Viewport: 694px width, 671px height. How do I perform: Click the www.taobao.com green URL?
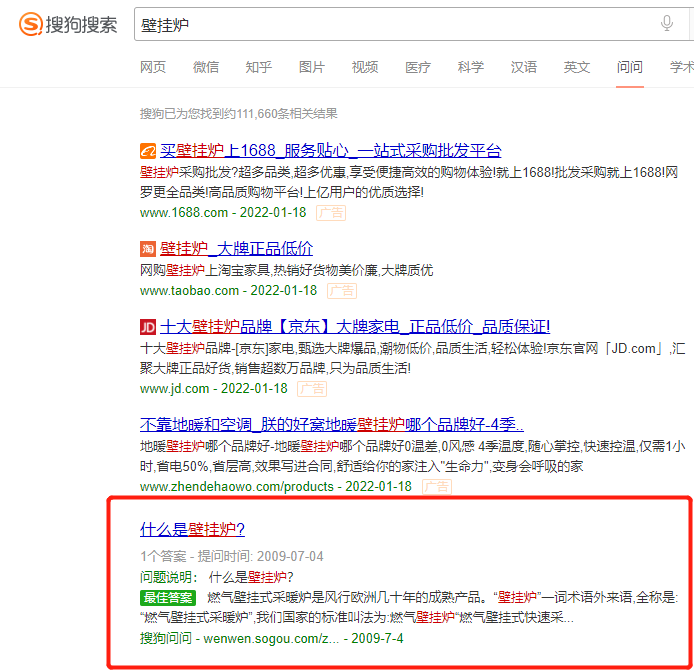coord(189,291)
